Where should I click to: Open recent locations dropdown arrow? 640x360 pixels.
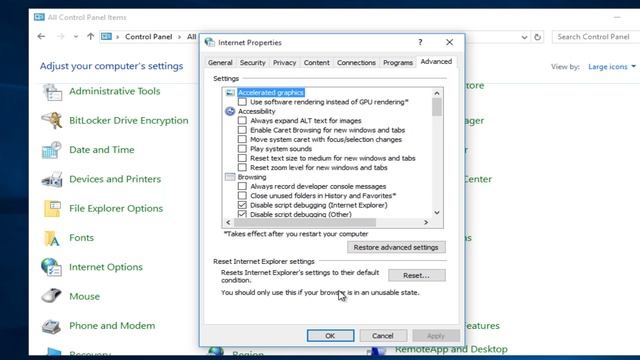pos(76,36)
